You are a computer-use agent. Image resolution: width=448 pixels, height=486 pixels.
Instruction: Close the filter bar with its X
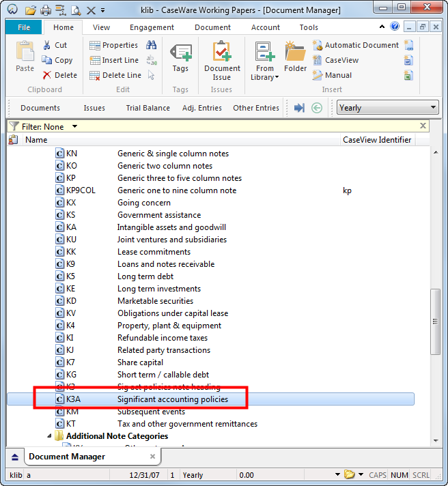coord(423,126)
